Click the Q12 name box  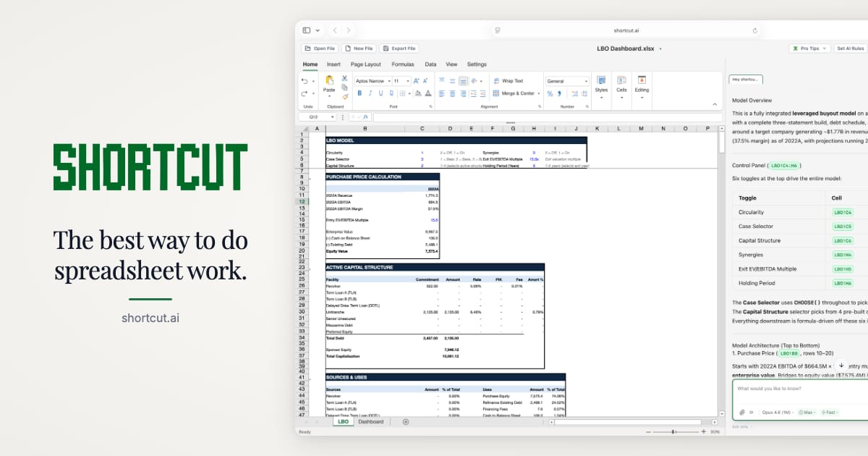[x=318, y=117]
